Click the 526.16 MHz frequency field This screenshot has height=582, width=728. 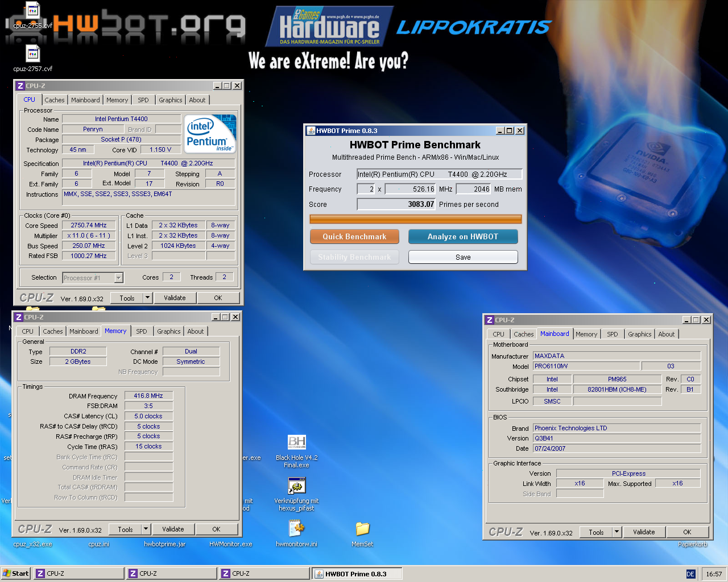(x=411, y=189)
